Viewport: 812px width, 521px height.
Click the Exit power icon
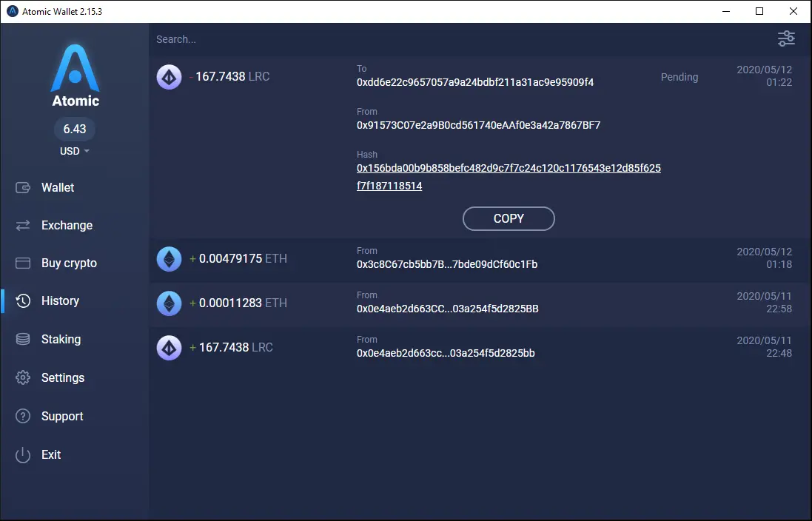pos(23,454)
